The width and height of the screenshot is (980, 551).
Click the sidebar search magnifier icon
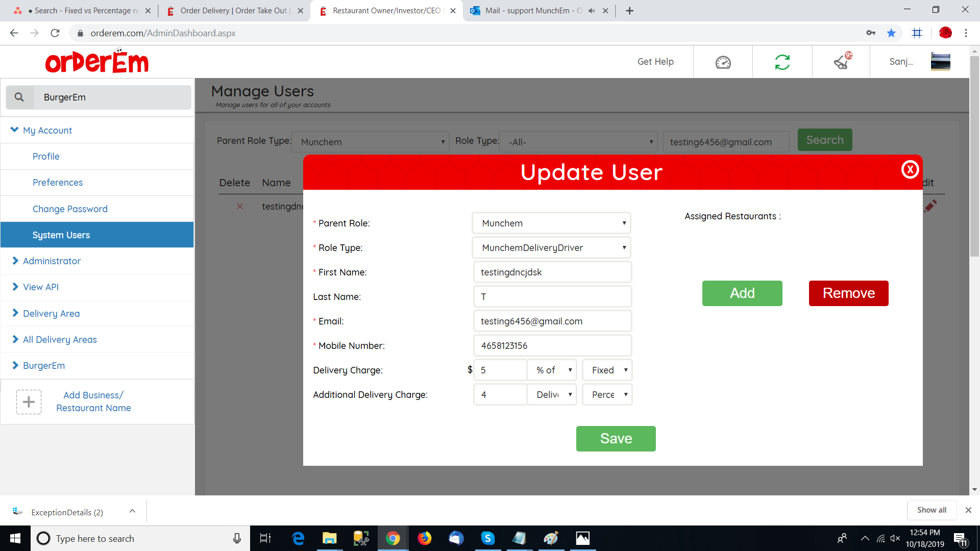pyautogui.click(x=19, y=97)
